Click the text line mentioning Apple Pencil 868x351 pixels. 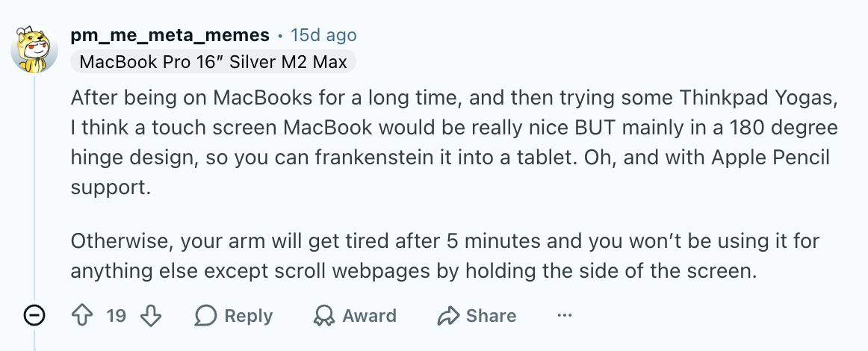tap(450, 158)
